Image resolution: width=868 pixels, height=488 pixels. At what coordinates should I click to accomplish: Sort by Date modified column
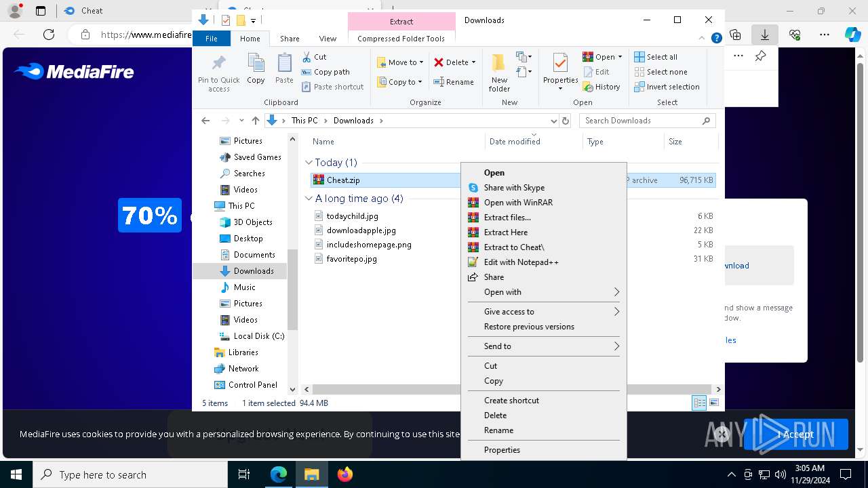click(533, 142)
